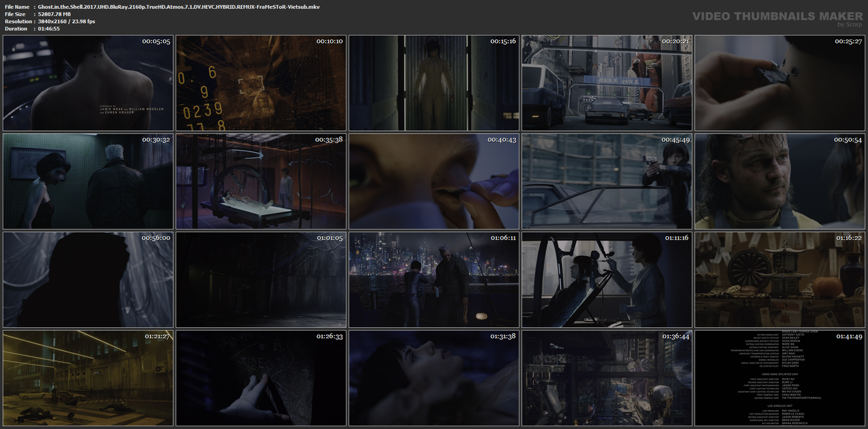Click the resolution value 3840x2160 / 23.98 fps
This screenshot has width=868, height=429.
tap(66, 22)
